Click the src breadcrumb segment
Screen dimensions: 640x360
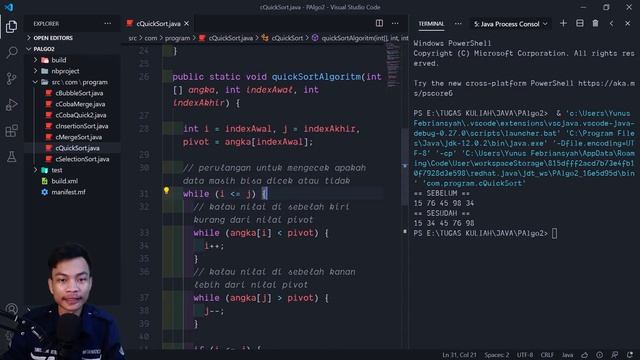(x=133, y=38)
